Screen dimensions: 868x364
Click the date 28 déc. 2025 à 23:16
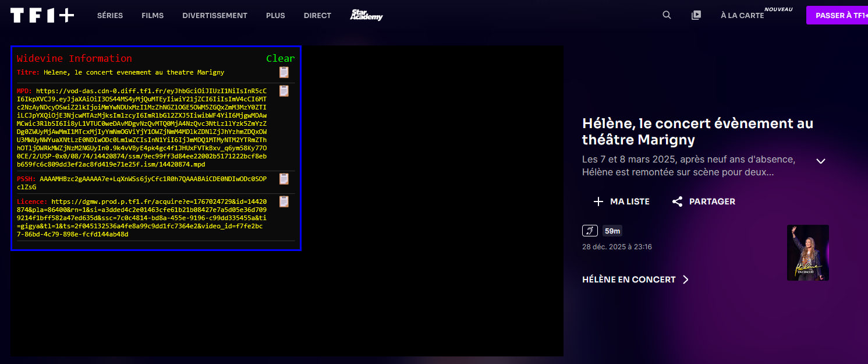617,247
